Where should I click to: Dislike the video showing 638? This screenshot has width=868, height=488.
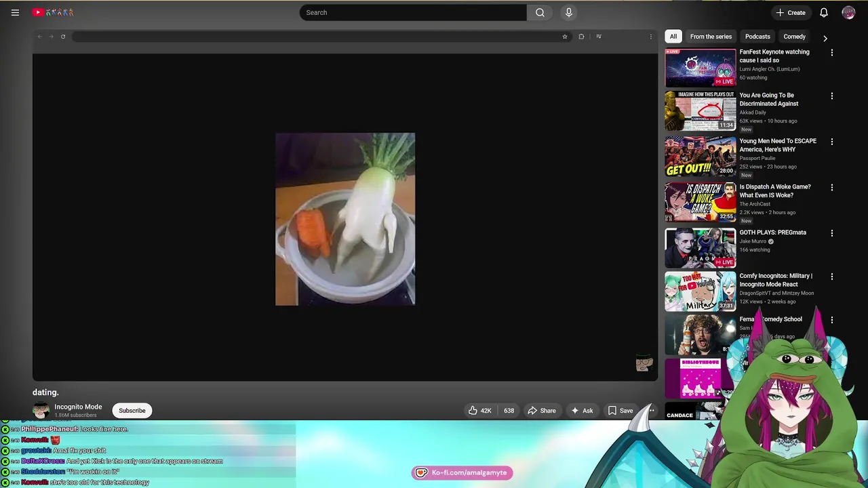pos(509,410)
